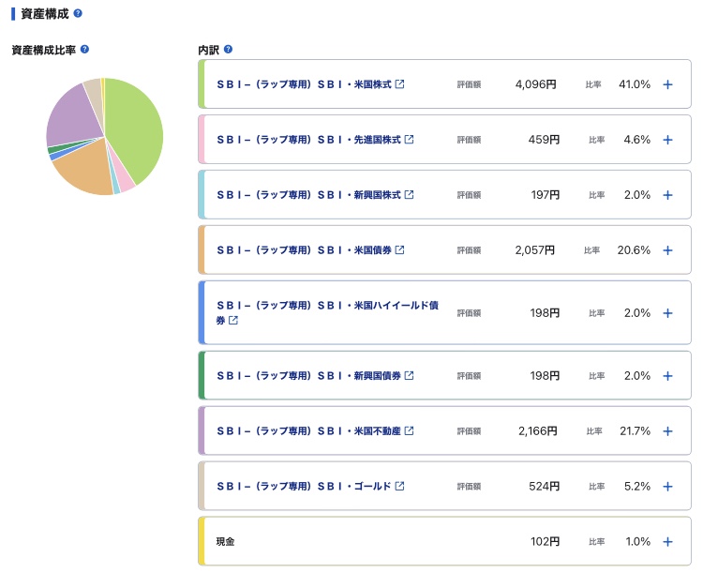
Task: Open help icon beside 資産構成 heading
Action: point(78,13)
